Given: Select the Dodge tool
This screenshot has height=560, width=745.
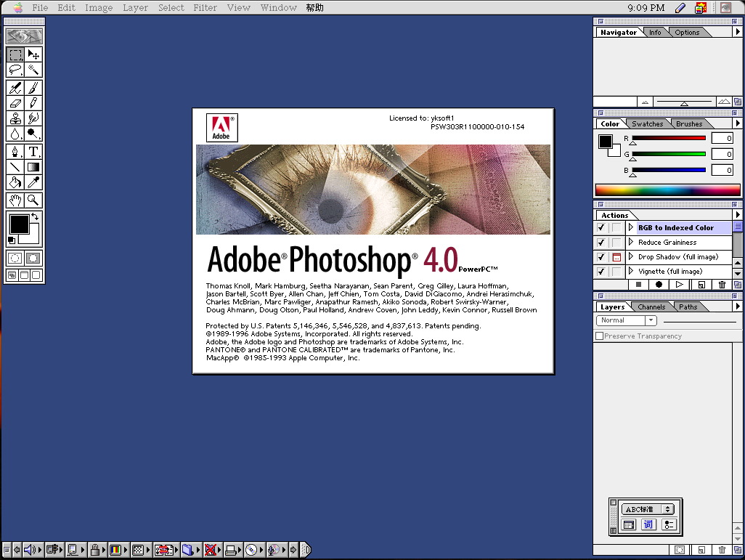Looking at the screenshot, I should (33, 134).
